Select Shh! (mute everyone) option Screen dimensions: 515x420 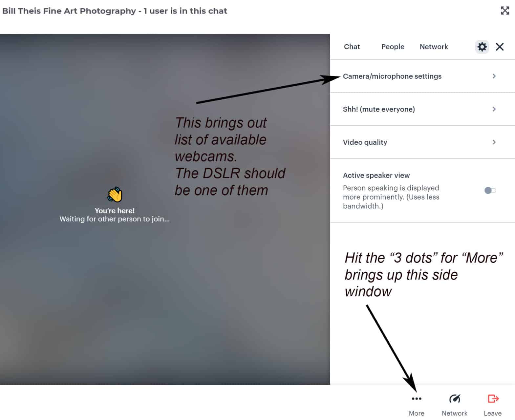point(422,109)
